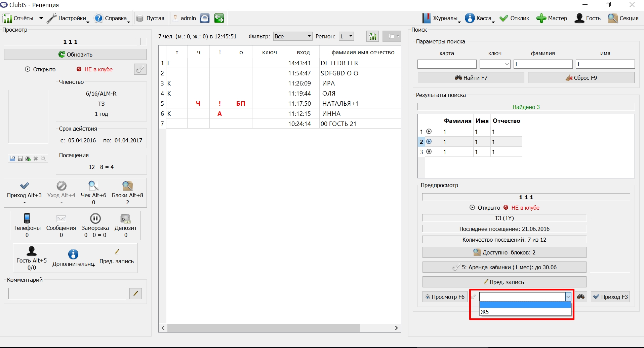
Task: Tick the small checkbox beside the left 1 1 1 title
Action: click(144, 41)
